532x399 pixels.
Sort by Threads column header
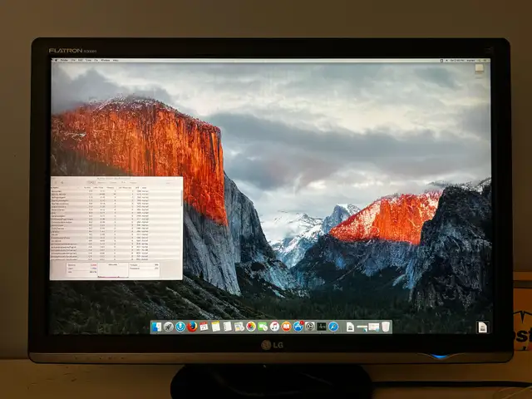pyautogui.click(x=111, y=188)
